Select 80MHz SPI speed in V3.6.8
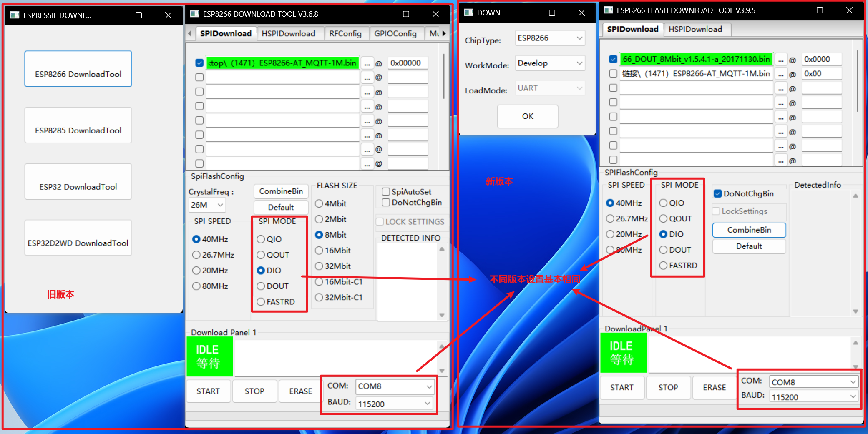Image resolution: width=868 pixels, height=434 pixels. pos(210,286)
